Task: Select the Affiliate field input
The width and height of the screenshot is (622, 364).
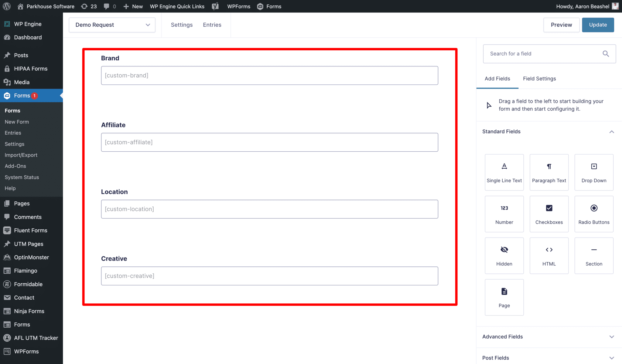Action: [269, 142]
